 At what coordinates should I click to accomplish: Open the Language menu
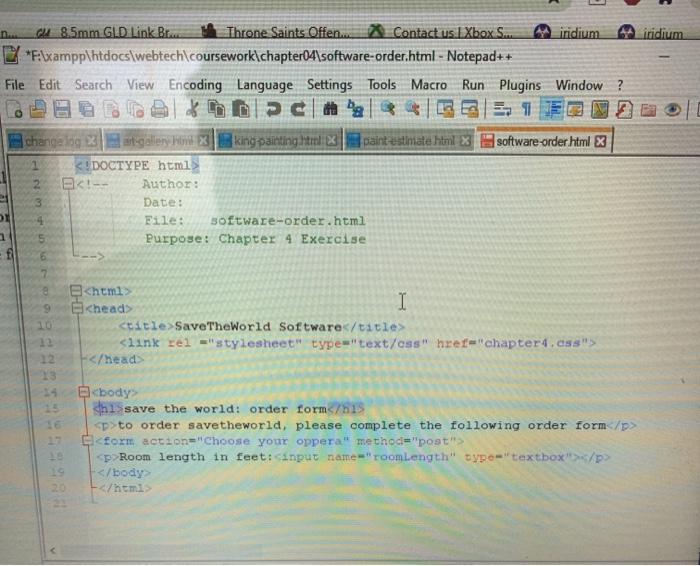(x=265, y=85)
